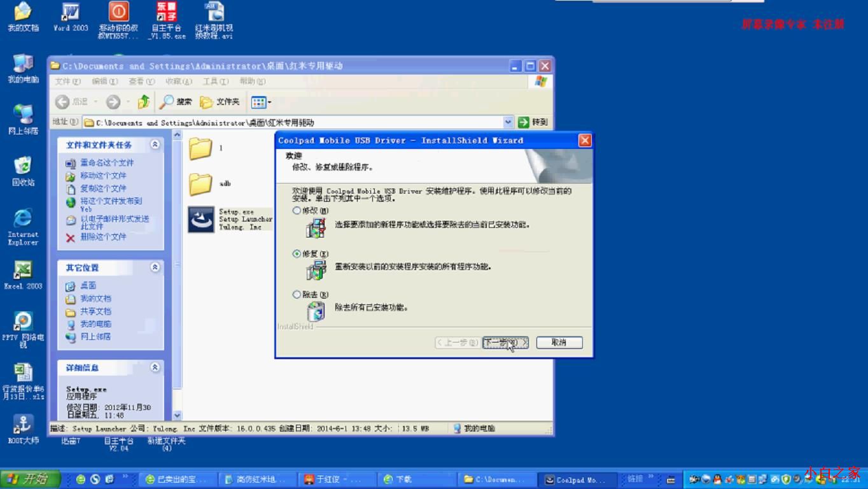Open Word 2003 desktop shortcut
This screenshot has height=489, width=868.
click(x=71, y=17)
